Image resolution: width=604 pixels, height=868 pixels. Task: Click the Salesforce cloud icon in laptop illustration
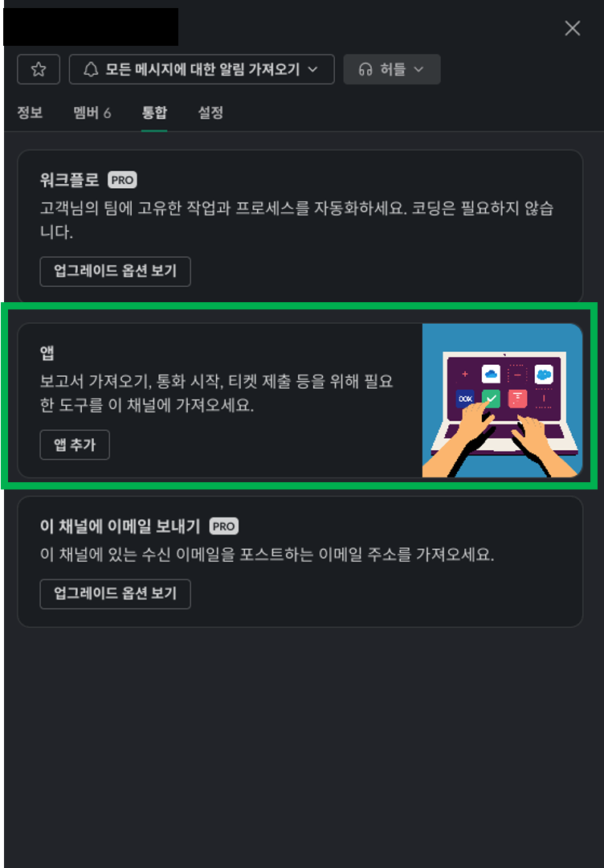[544, 374]
